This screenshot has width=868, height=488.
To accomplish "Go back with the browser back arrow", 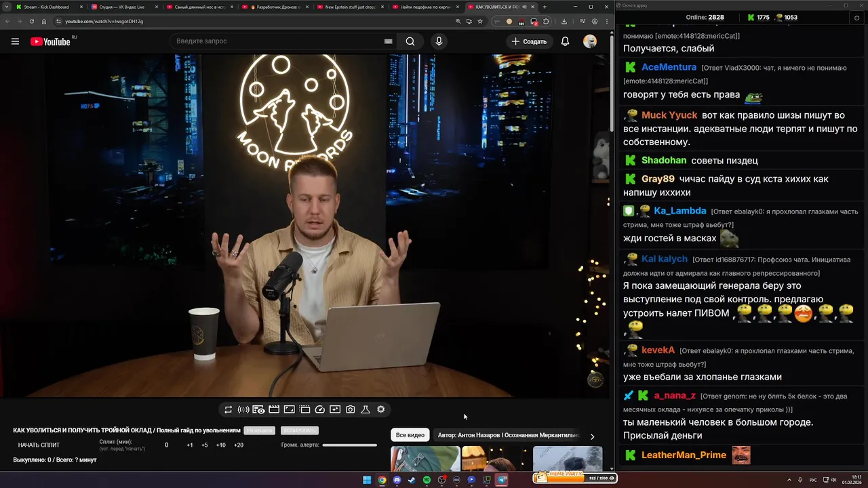I will 7,21.
